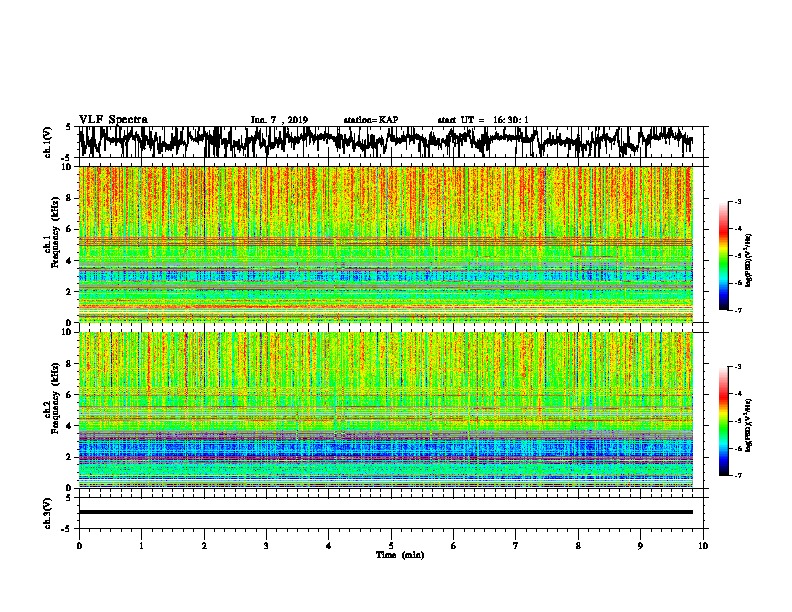Screen dimensions: 792x612
Task: Click the ch.1 colorbar log(PSD) unit label
Action: (x=749, y=260)
